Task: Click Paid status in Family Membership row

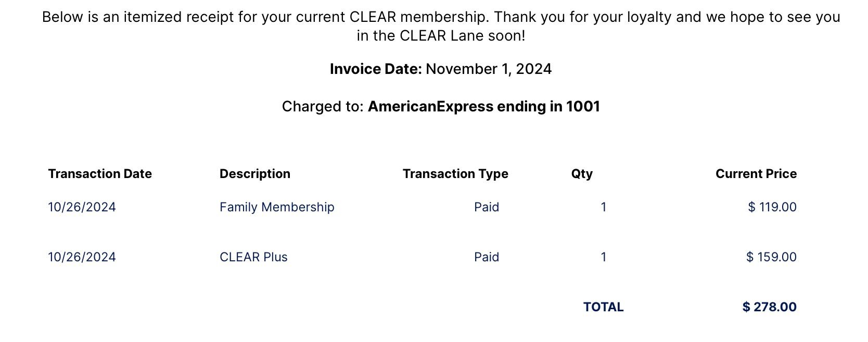Action: tap(487, 207)
